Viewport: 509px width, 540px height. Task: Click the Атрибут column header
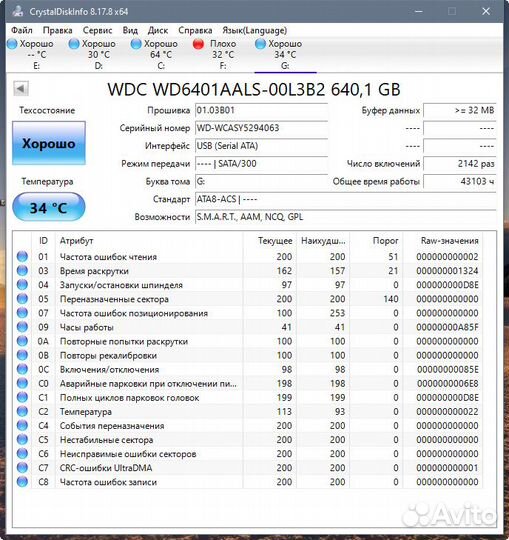tap(149, 240)
